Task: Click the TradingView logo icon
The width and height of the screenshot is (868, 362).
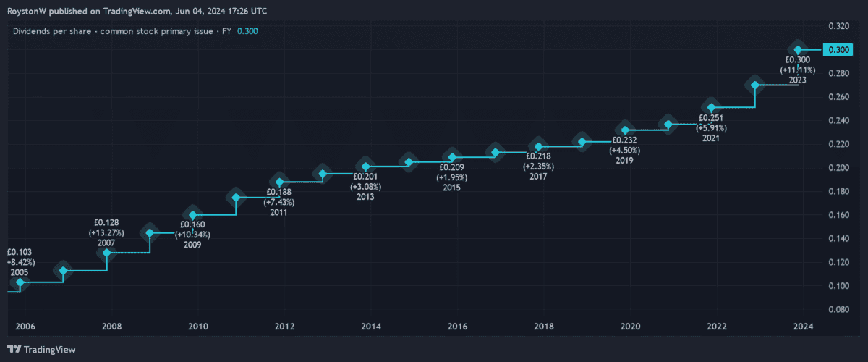Action: pos(14,349)
